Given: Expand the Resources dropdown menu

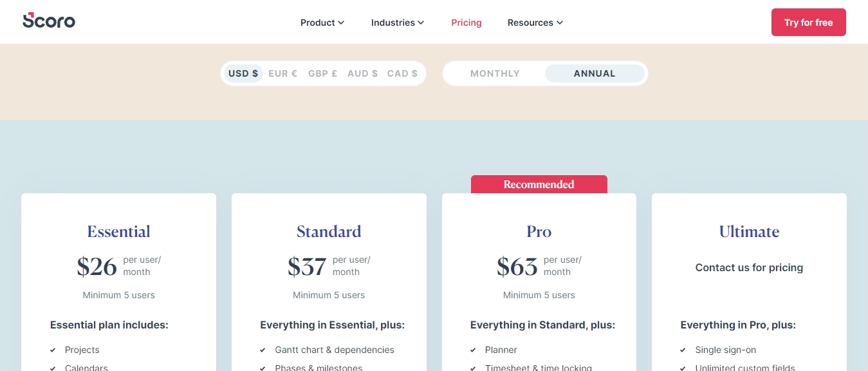Looking at the screenshot, I should pos(535,23).
